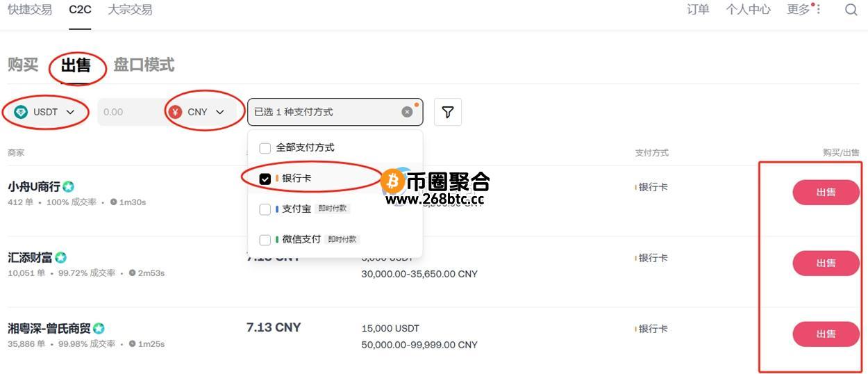
Task: Select the 盘口模式 tab
Action: coord(144,65)
